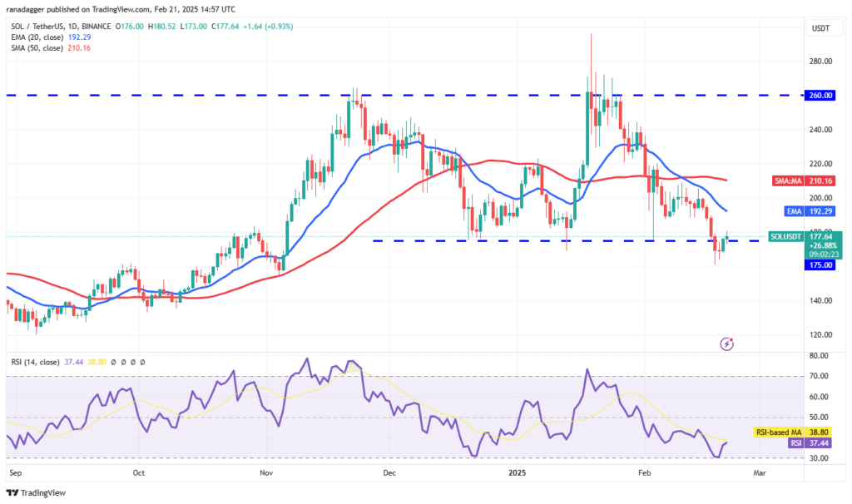Click the 2025 marker on the time axis

518,472
